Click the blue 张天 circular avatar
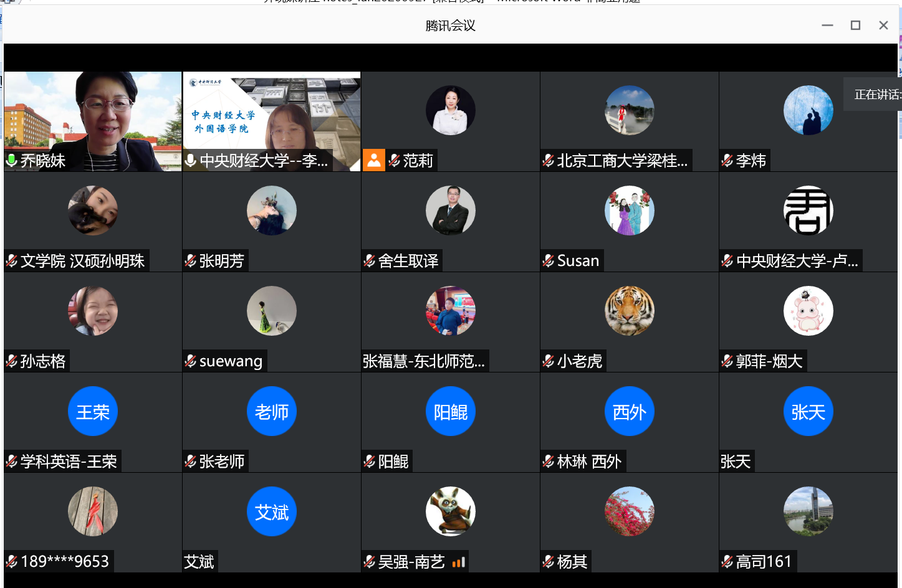The image size is (902, 588). 808,411
